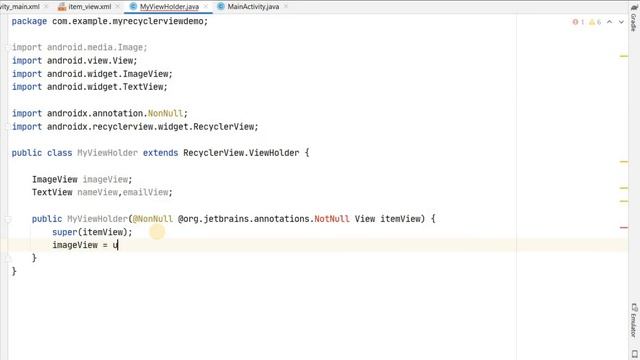Select the MyViewHolder.java tab

click(x=169, y=7)
